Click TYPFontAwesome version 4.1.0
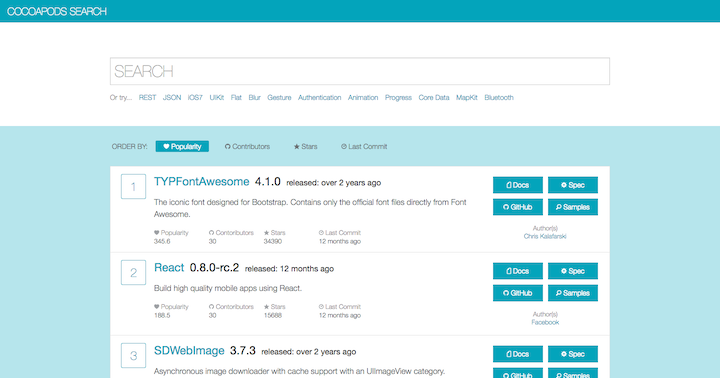Image resolution: width=720 pixels, height=378 pixels. [x=268, y=181]
